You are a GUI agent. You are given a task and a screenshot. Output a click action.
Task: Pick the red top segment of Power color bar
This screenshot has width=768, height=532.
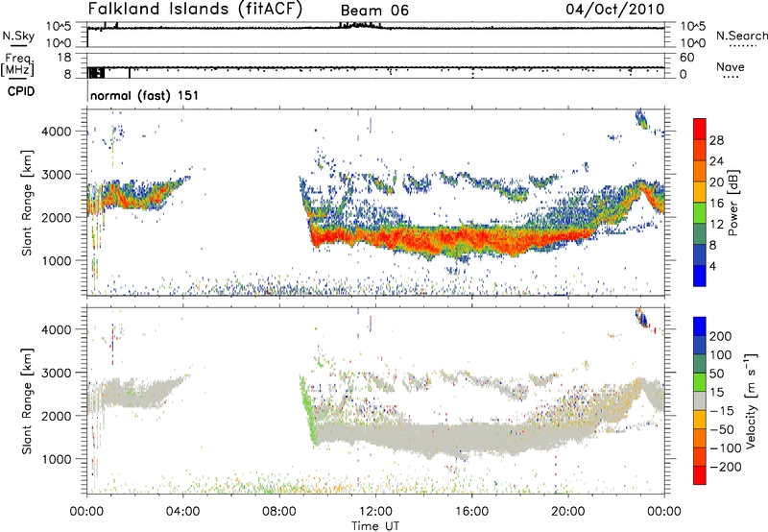[700, 129]
